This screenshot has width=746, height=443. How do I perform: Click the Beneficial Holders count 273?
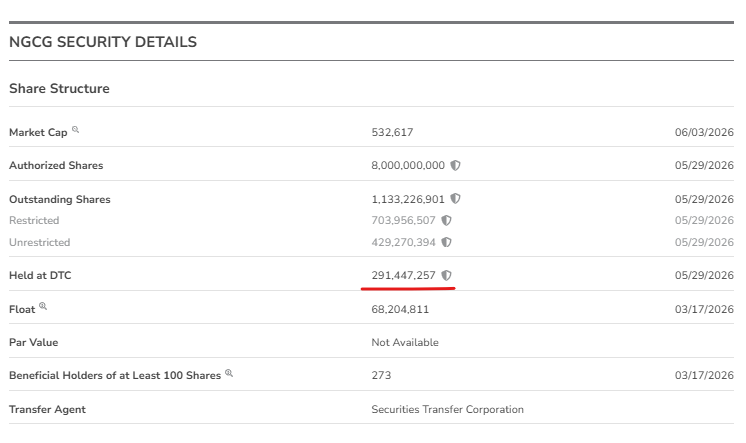tap(381, 375)
